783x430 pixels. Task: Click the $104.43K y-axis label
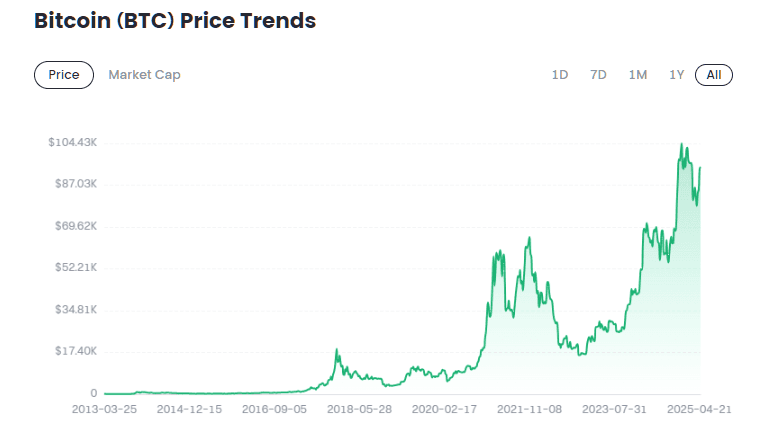pyautogui.click(x=72, y=143)
